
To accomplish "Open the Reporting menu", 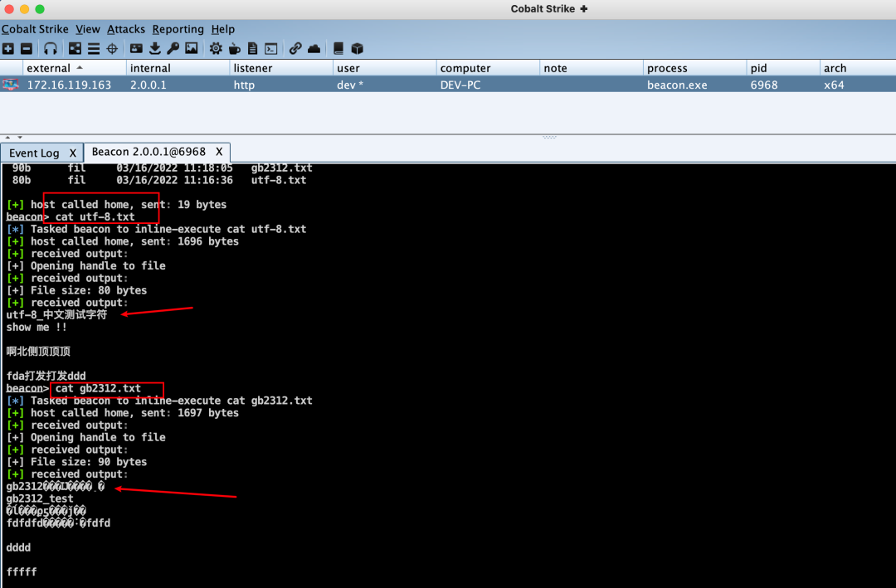I will pos(178,29).
